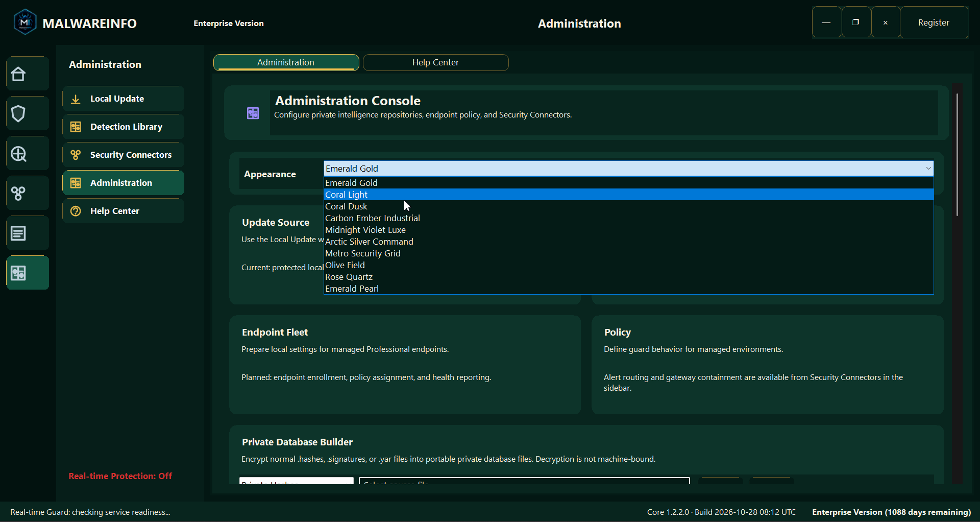Screen dimensions: 980x522
Task: Click the Administration sidebar item icon
Action: coord(76,183)
